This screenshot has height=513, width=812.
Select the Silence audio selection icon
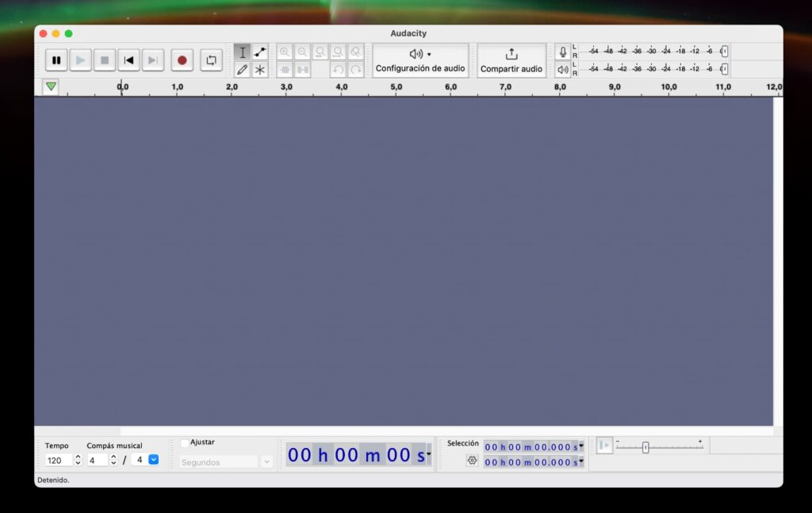[x=302, y=70]
